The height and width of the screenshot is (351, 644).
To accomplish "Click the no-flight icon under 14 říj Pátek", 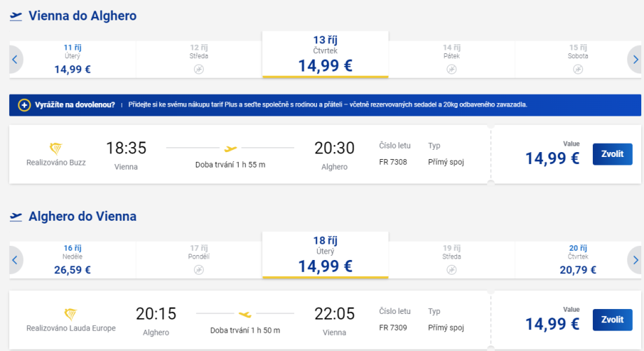I will tap(451, 69).
